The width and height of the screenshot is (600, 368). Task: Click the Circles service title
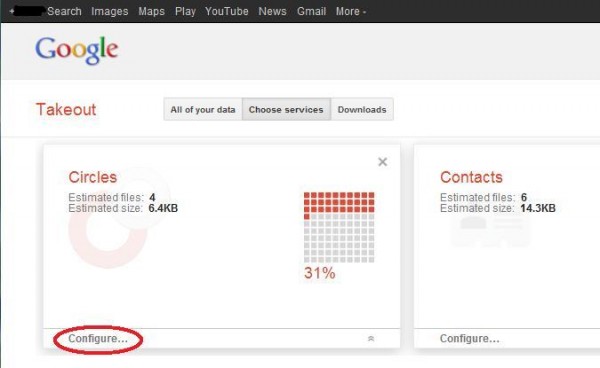point(93,177)
